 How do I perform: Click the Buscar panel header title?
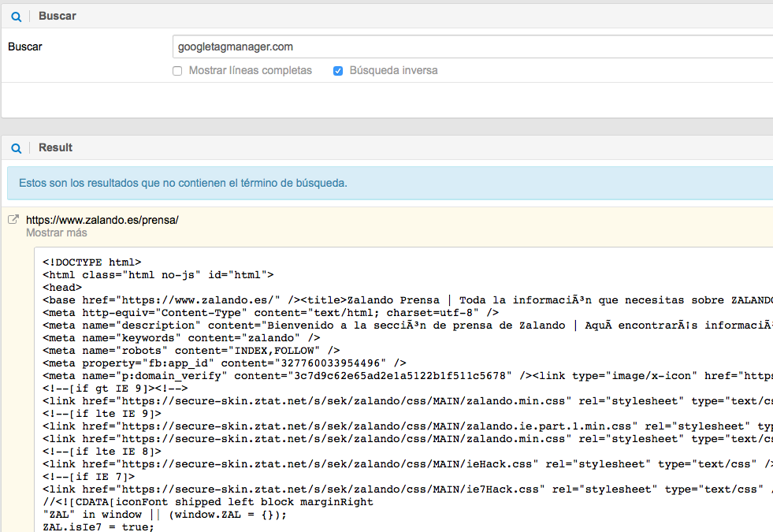(x=58, y=17)
